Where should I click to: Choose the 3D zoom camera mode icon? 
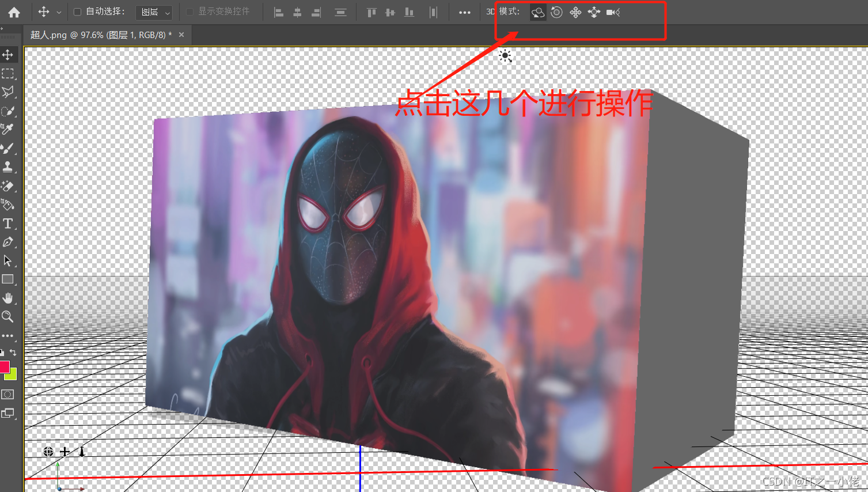(x=613, y=12)
